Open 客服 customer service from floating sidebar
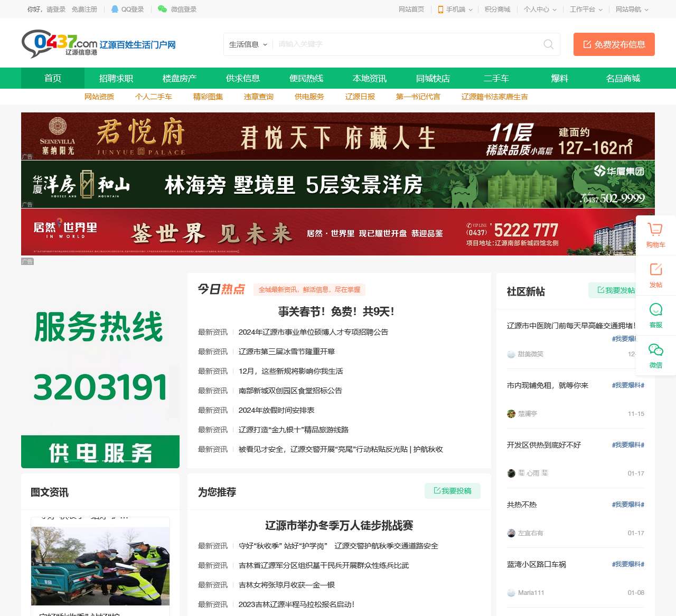 655,309
